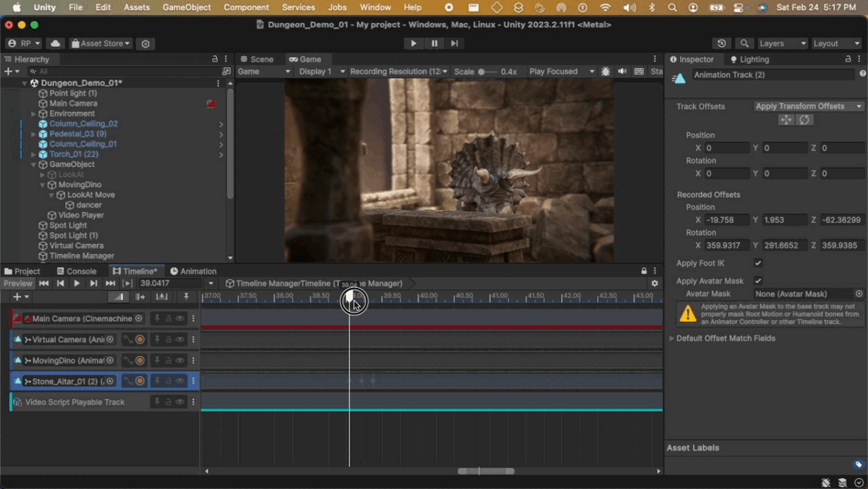Viewport: 868px width, 489px height.
Task: Open the Asset Store button
Action: (101, 43)
